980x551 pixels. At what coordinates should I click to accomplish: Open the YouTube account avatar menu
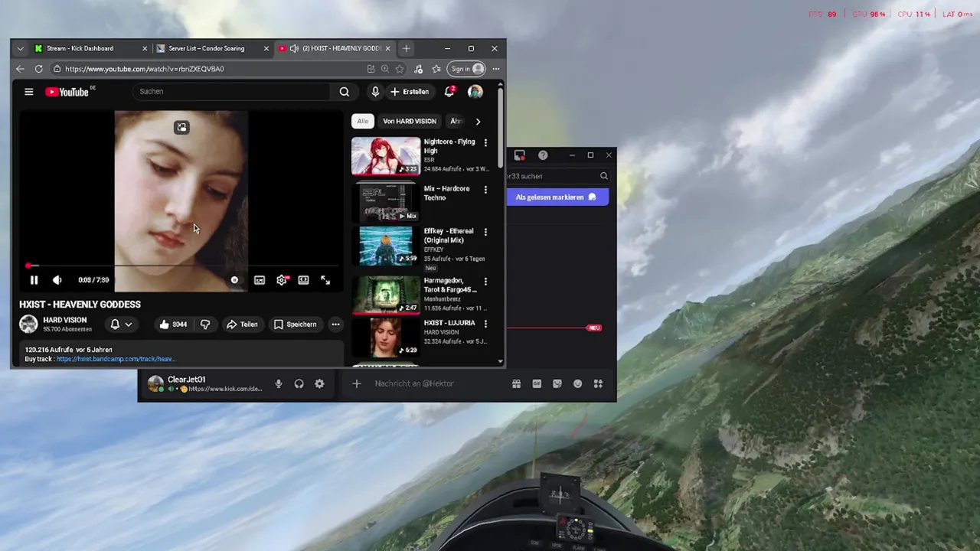click(x=475, y=92)
